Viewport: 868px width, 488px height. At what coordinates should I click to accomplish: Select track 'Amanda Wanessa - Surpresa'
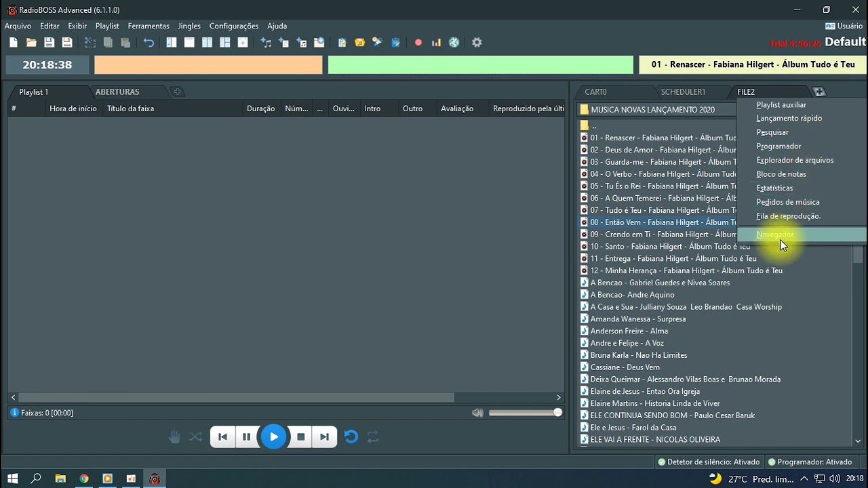(638, 319)
